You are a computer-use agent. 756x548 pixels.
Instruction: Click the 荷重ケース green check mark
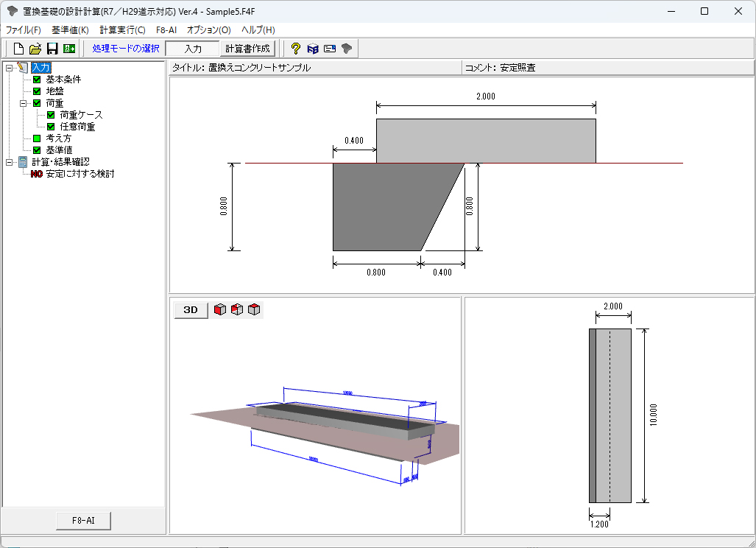(x=51, y=115)
